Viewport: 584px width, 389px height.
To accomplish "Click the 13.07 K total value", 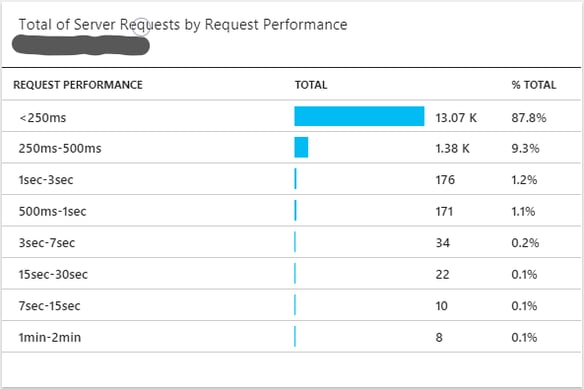I will click(x=456, y=118).
